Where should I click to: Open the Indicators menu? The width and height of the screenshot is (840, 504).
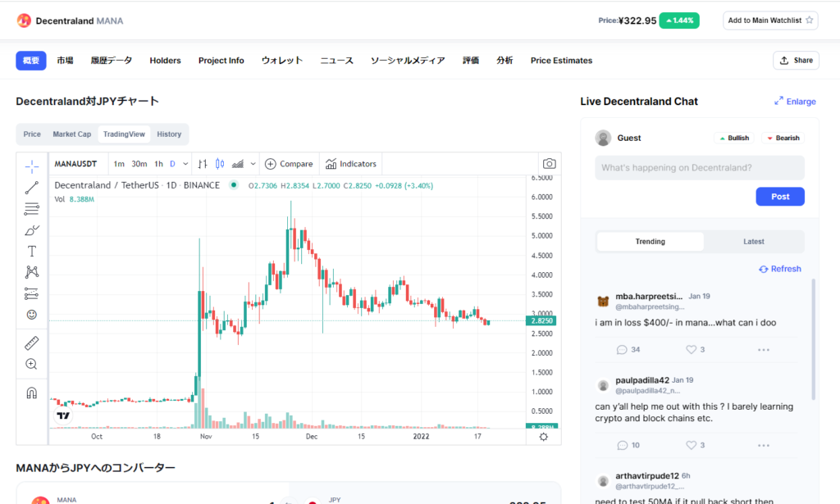pos(351,164)
